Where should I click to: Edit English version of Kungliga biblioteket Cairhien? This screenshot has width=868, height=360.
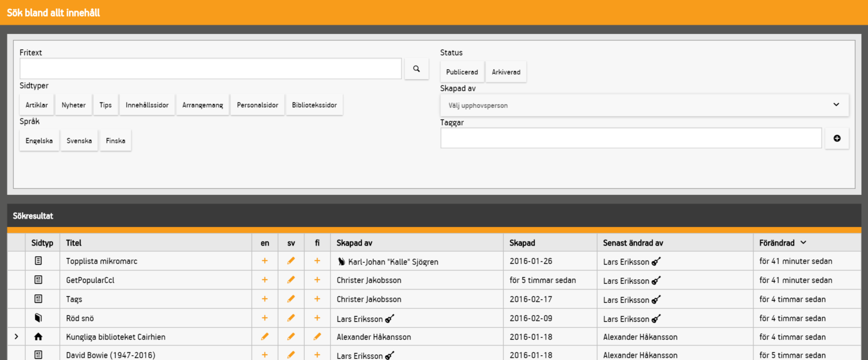tap(265, 337)
